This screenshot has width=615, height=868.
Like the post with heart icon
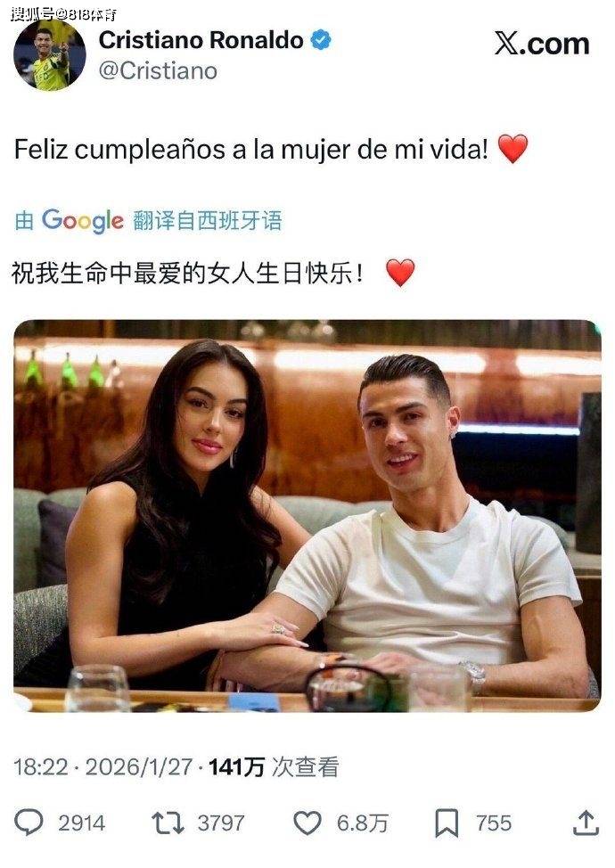[307, 823]
